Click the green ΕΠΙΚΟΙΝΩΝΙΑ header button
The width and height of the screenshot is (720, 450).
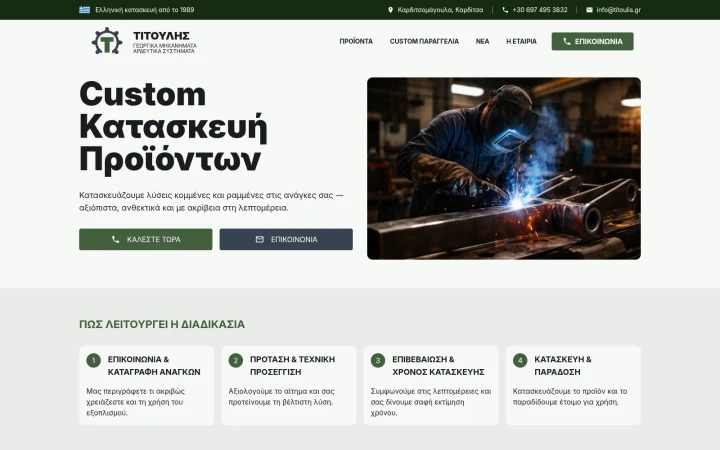[x=592, y=41]
